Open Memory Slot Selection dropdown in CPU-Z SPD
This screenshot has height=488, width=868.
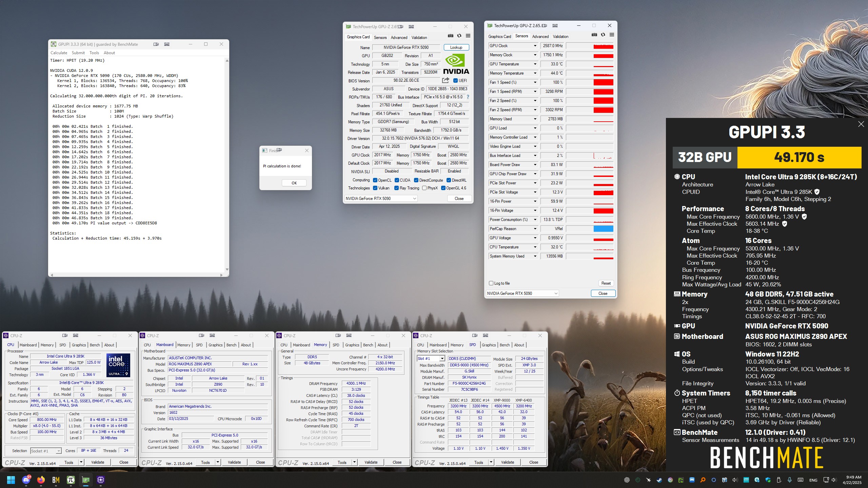tap(431, 359)
